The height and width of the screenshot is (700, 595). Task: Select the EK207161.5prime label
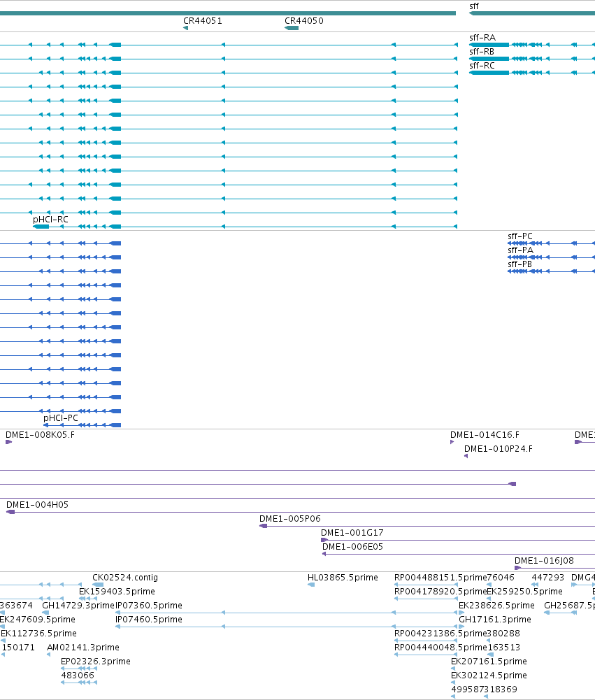pos(489,662)
